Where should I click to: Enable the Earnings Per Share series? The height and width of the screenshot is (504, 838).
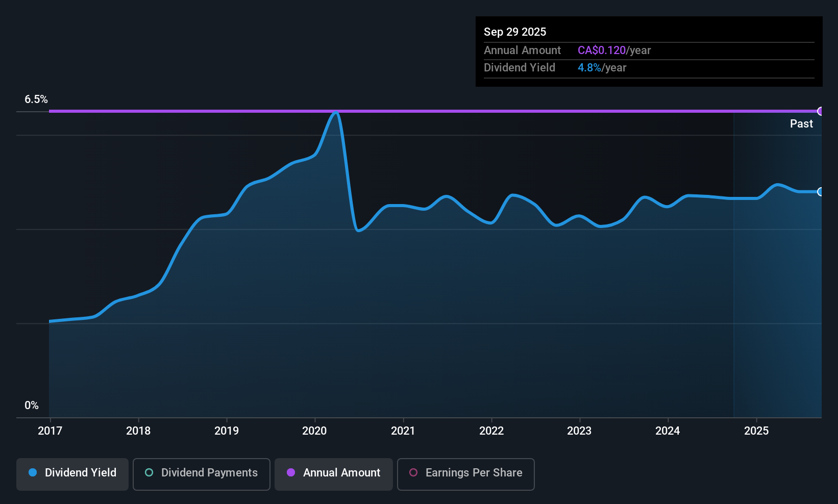(465, 474)
